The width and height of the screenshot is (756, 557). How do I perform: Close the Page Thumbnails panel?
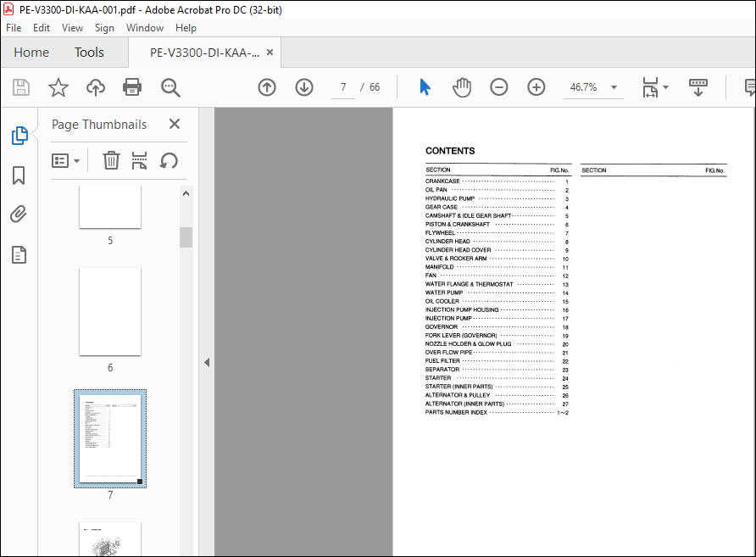coord(175,124)
